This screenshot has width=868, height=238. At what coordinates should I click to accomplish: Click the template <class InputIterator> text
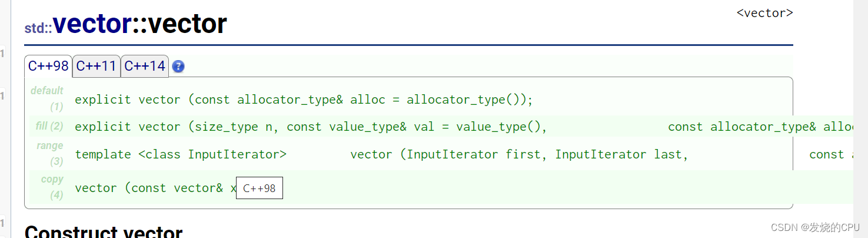click(x=181, y=154)
